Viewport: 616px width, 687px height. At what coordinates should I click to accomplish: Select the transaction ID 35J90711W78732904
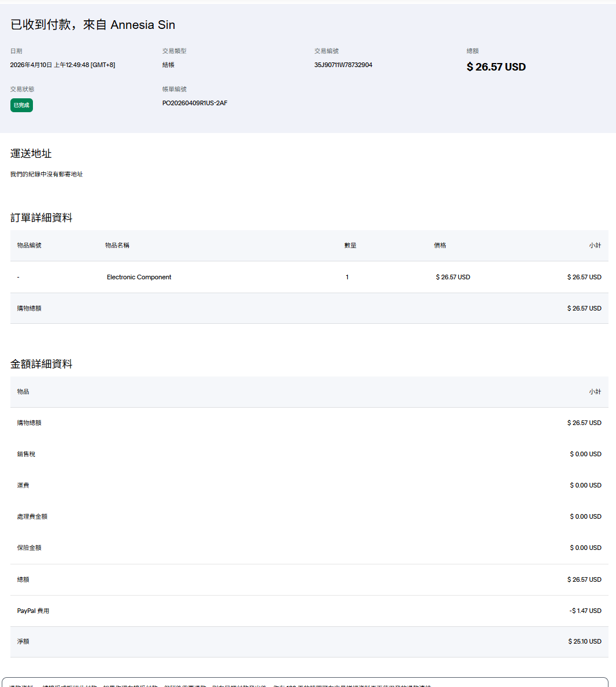343,65
